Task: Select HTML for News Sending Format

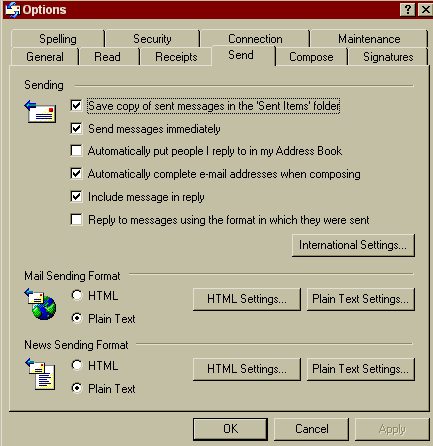Action: click(77, 365)
